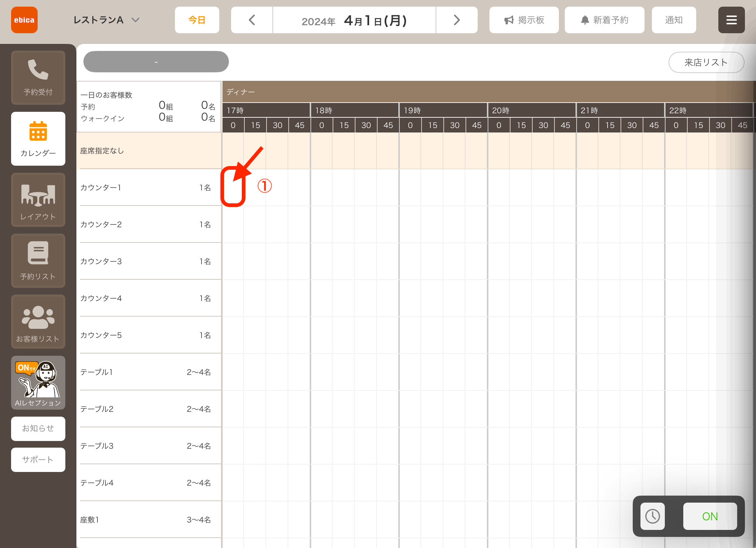Open 新着予約 new reservations
The image size is (756, 548).
tap(604, 20)
